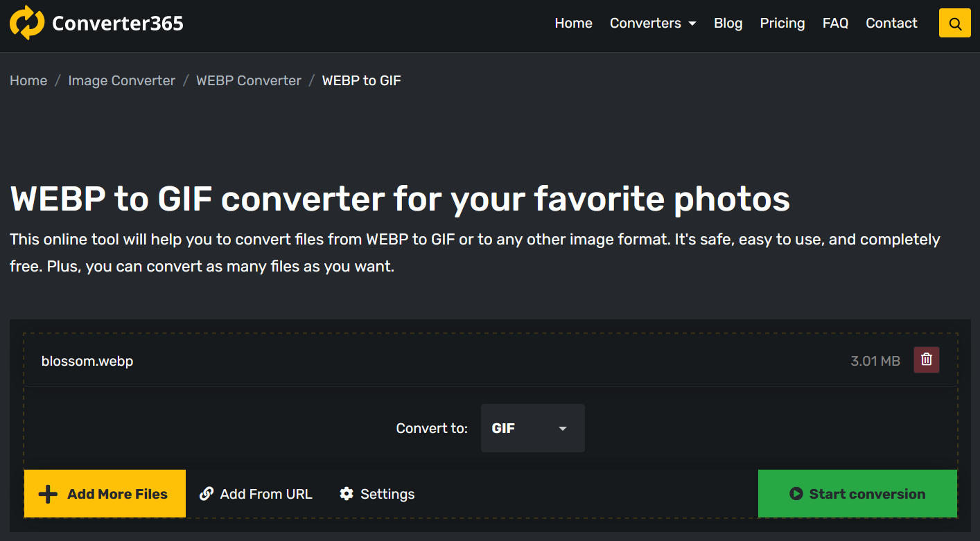This screenshot has width=980, height=541.
Task: Go to the Home menu item
Action: point(573,24)
